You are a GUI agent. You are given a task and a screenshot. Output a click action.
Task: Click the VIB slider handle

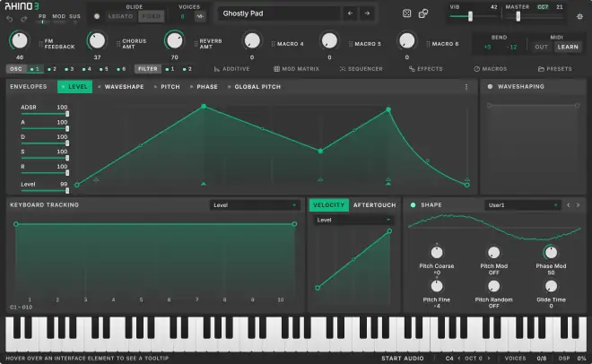click(470, 16)
